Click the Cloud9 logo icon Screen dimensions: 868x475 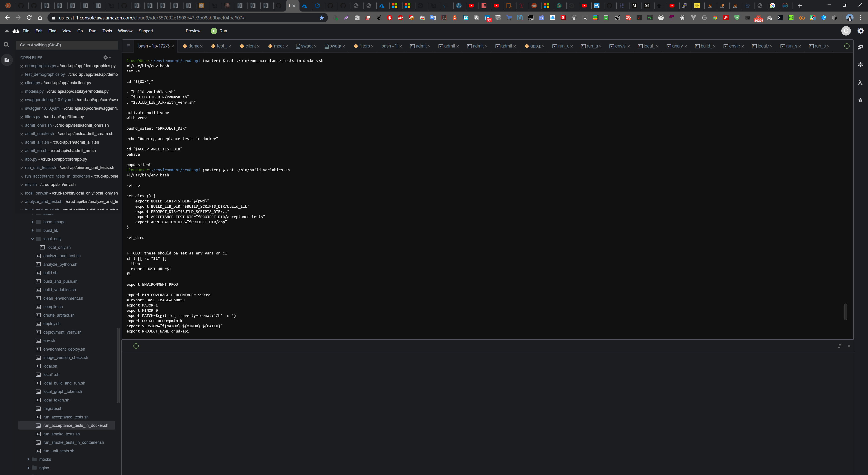coord(16,31)
